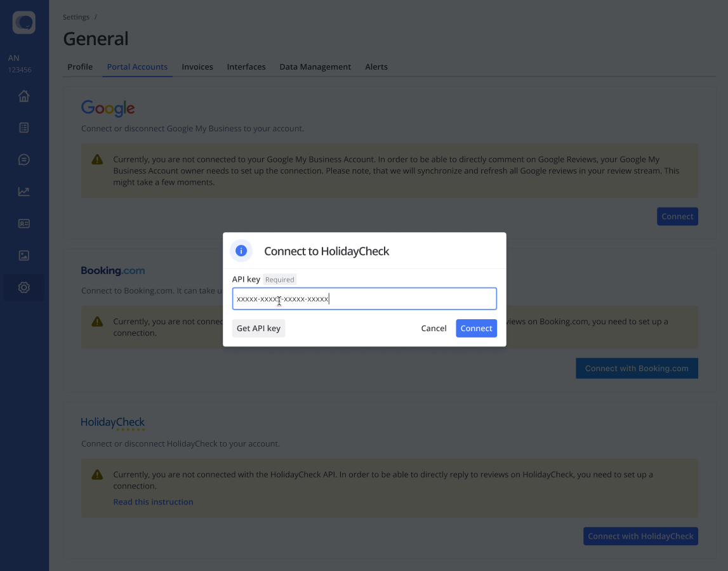Open the list/reviews sidebar icon
Image resolution: width=728 pixels, height=571 pixels.
23,128
